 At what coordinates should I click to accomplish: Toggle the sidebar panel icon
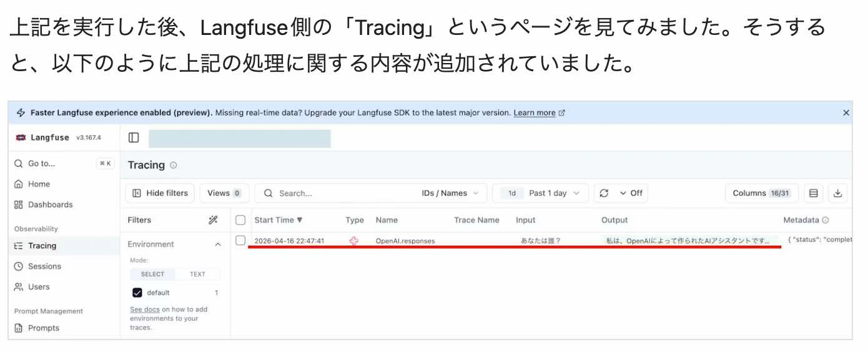point(134,137)
